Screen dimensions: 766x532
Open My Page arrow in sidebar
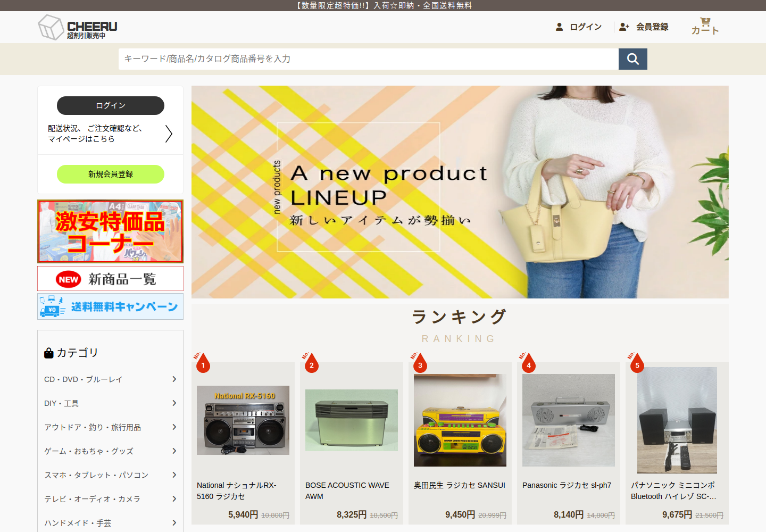(x=169, y=134)
